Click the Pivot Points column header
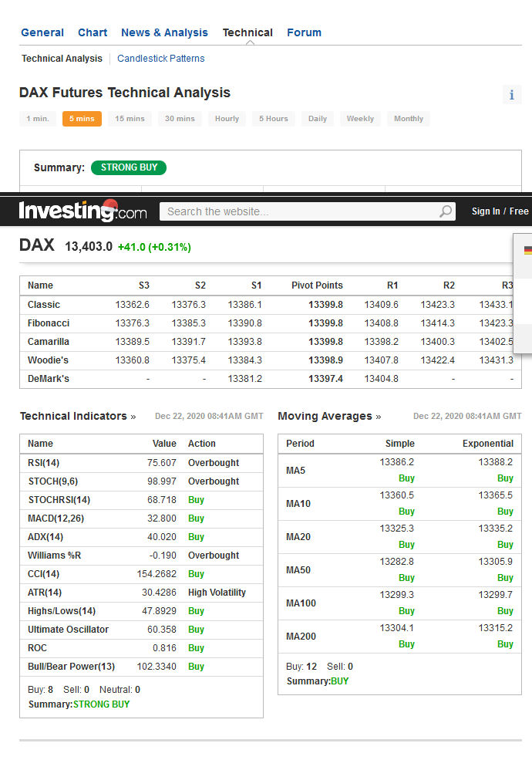Screen dimensions: 532x760 (x=317, y=285)
